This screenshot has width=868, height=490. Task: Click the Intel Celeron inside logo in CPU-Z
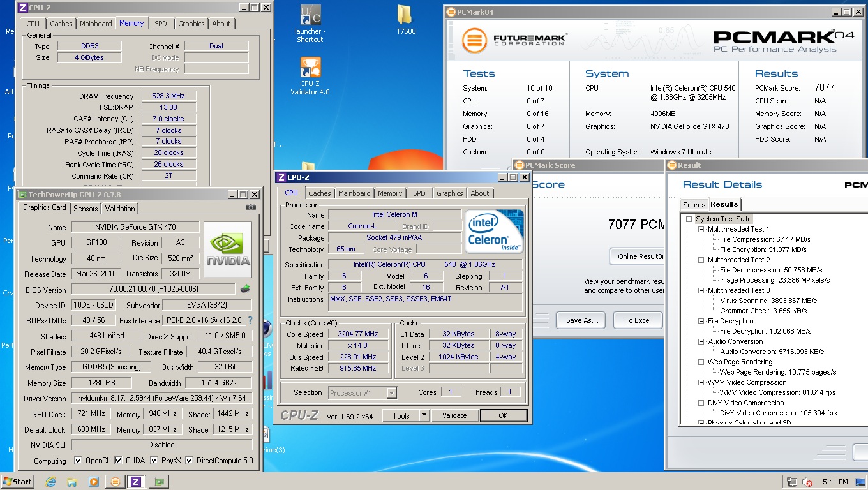coord(494,231)
